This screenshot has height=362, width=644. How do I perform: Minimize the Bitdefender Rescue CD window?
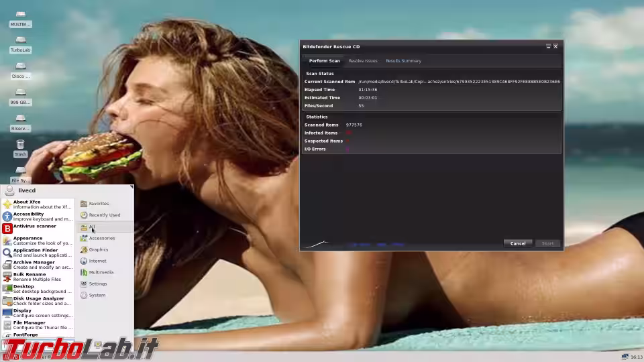pyautogui.click(x=548, y=46)
